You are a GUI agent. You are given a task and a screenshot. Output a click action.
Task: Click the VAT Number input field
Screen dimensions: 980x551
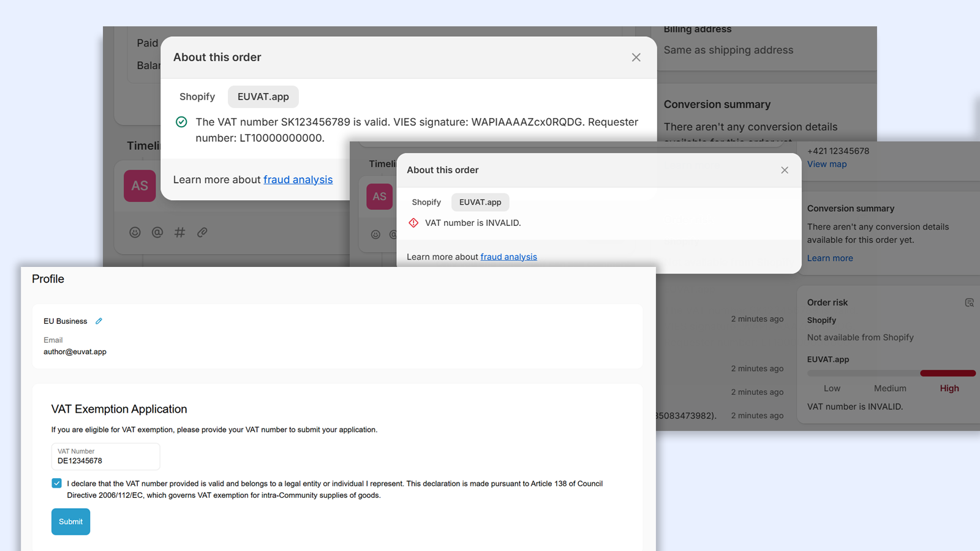pyautogui.click(x=105, y=457)
